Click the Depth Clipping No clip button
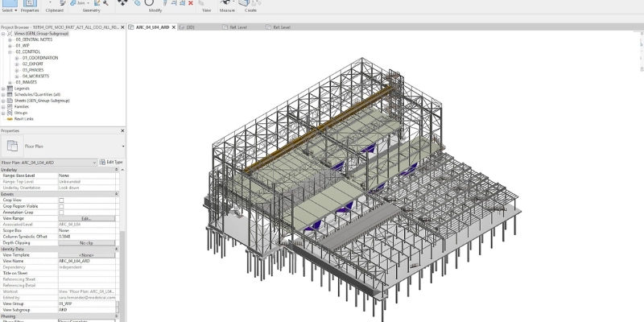This screenshot has height=322, width=644. pyautogui.click(x=87, y=243)
